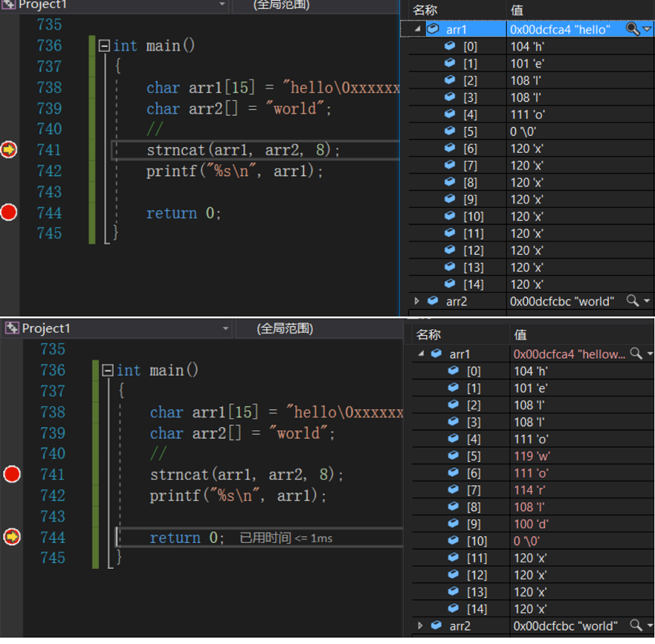Click [0] element icon in bottom watch

click(x=453, y=370)
